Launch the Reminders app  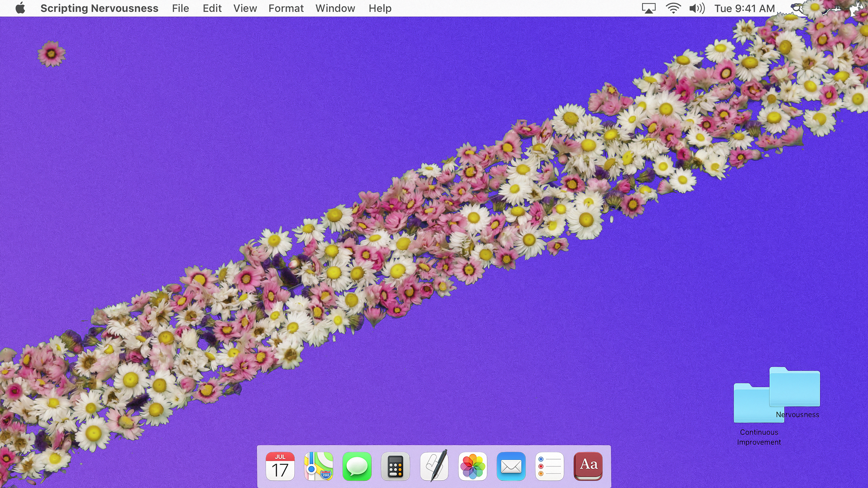click(549, 467)
